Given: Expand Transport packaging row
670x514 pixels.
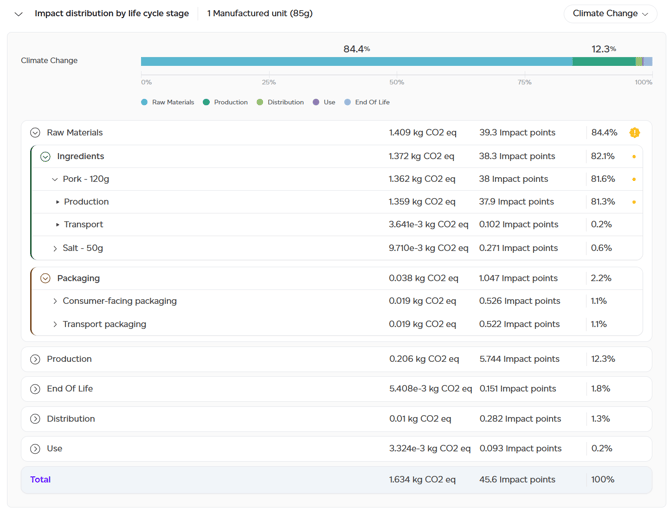Looking at the screenshot, I should (x=55, y=325).
